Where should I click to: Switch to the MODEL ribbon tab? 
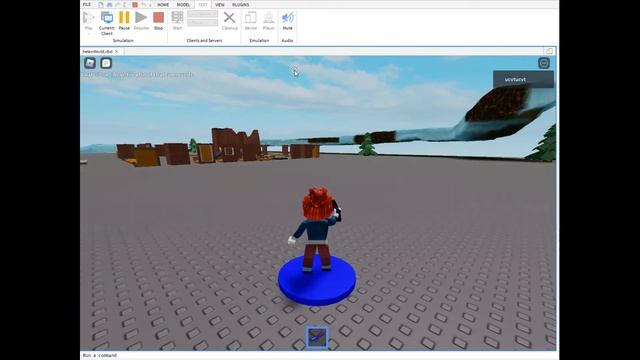point(183,5)
